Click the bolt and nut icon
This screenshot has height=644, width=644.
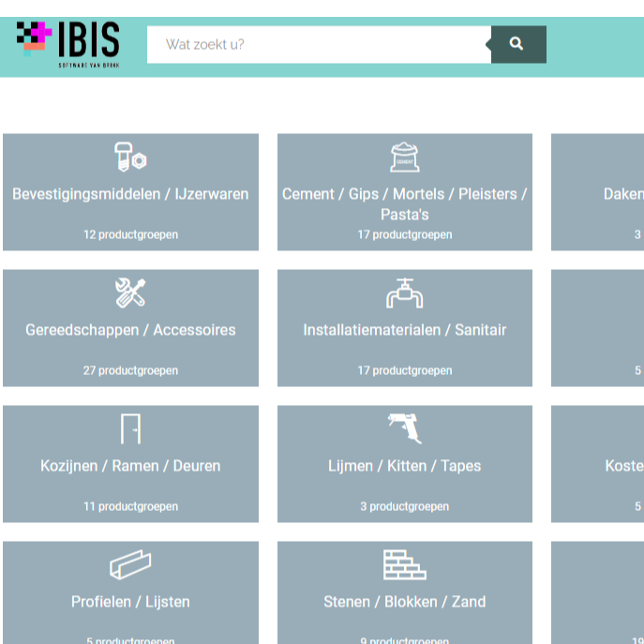pos(130,157)
